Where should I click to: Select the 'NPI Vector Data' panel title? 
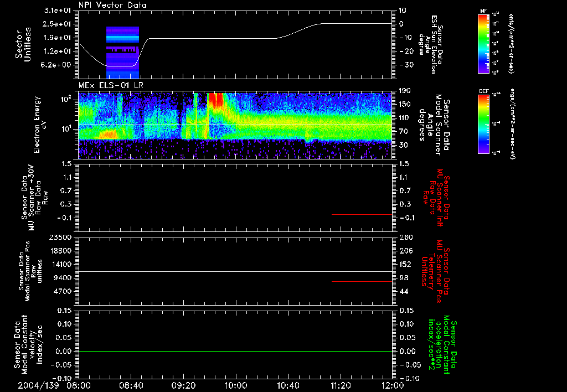click(x=112, y=4)
